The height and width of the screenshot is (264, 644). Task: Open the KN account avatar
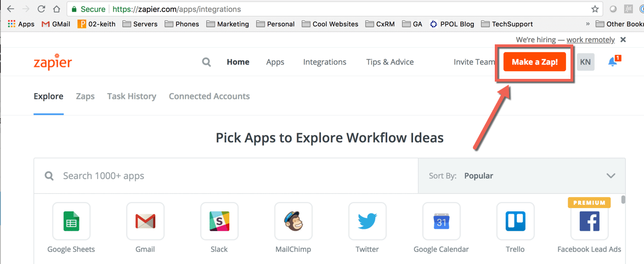click(x=585, y=62)
